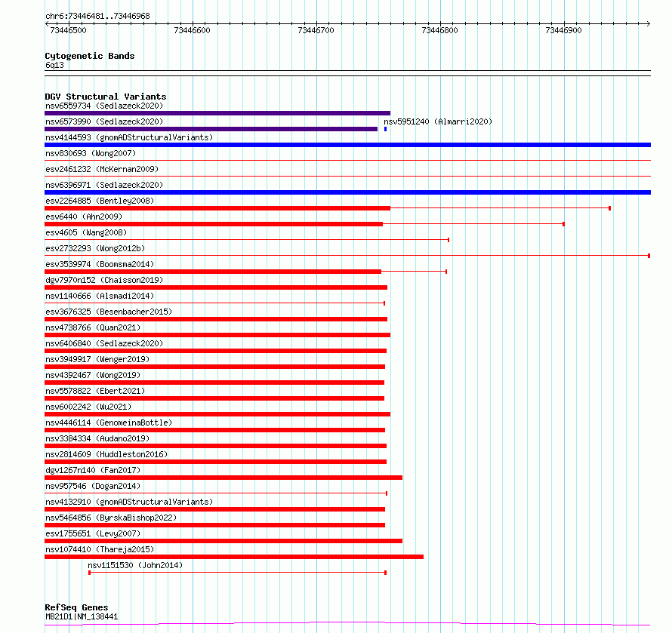Click the nsv1140666 (Alsmadi2014) label
Screen dimensions: 672x633
coord(100,296)
